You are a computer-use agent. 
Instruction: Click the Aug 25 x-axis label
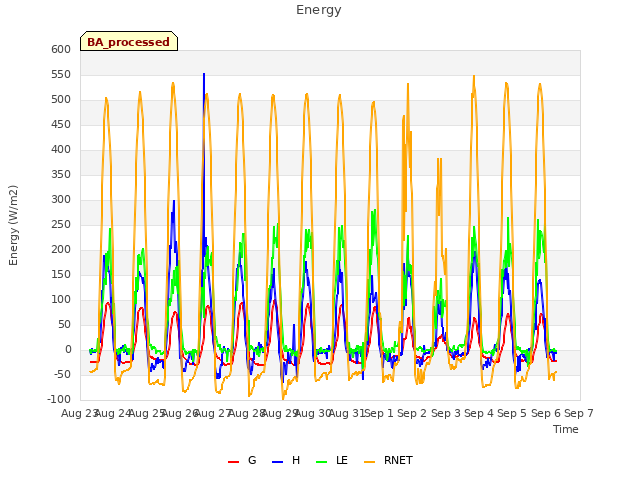146,413
